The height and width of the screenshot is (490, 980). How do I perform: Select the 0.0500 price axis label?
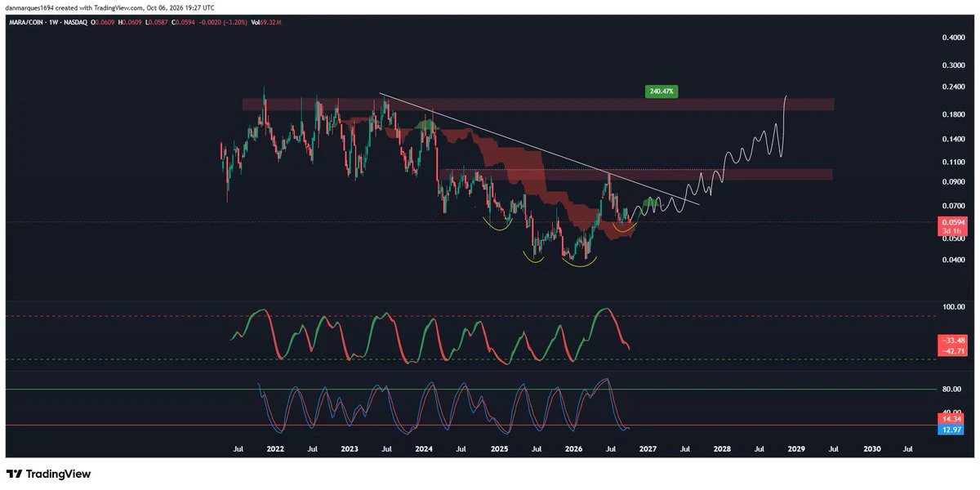coord(952,239)
